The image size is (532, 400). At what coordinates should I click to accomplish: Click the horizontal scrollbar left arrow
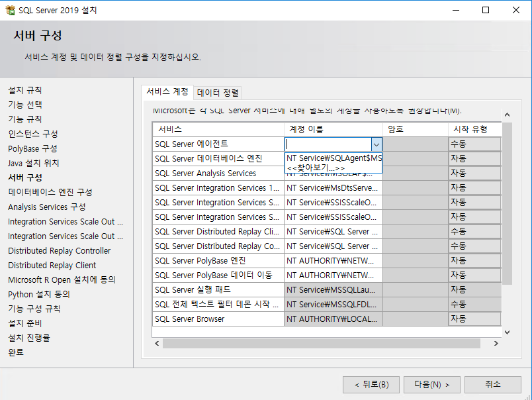(x=157, y=343)
